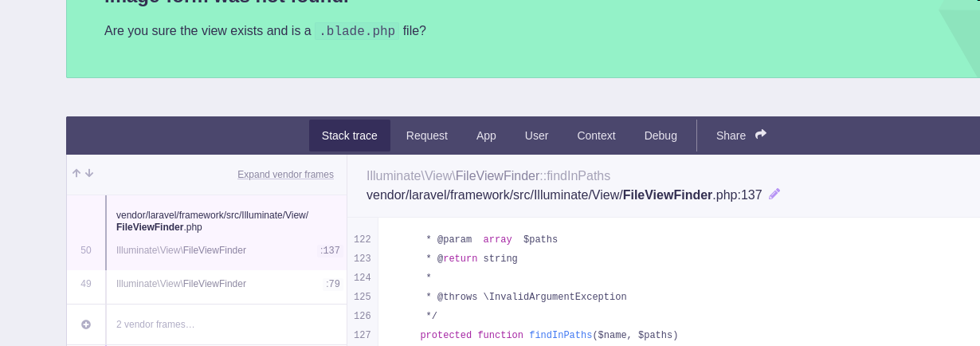Click the FileViewFinder.php:137 file path
Viewport: 980px width, 346px height.
coord(563,195)
